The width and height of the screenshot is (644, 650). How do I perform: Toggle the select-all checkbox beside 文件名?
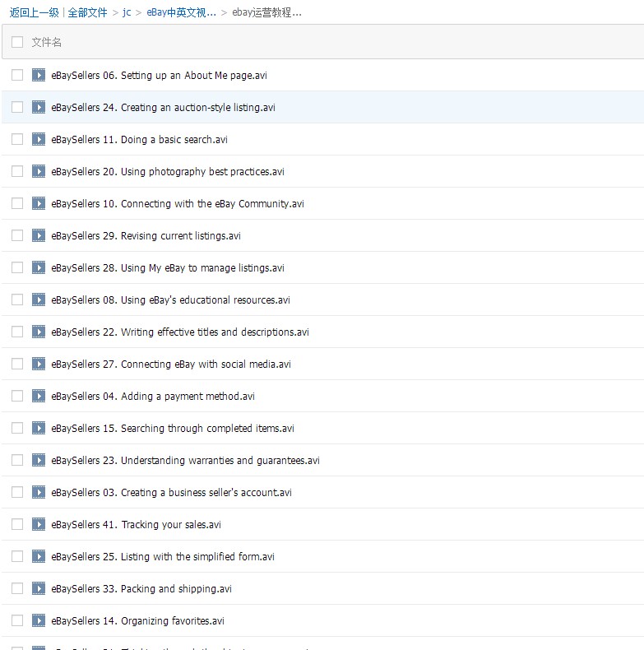click(x=17, y=42)
